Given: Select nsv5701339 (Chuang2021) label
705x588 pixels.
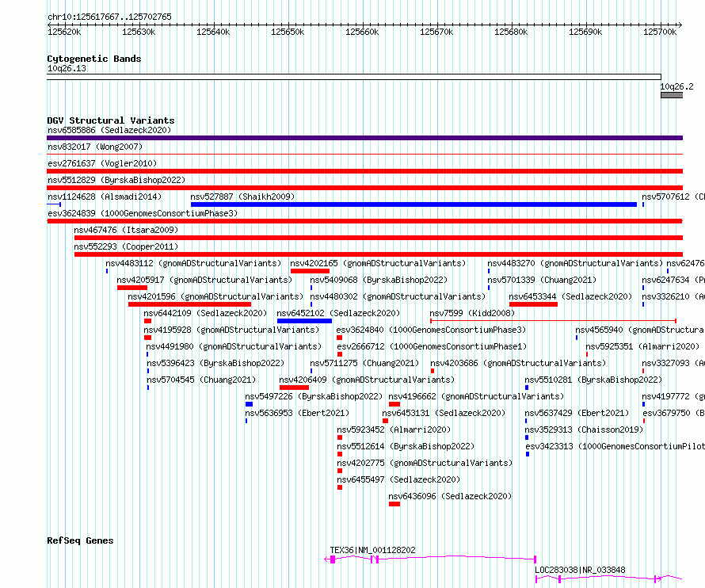Looking at the screenshot, I should coord(542,280).
